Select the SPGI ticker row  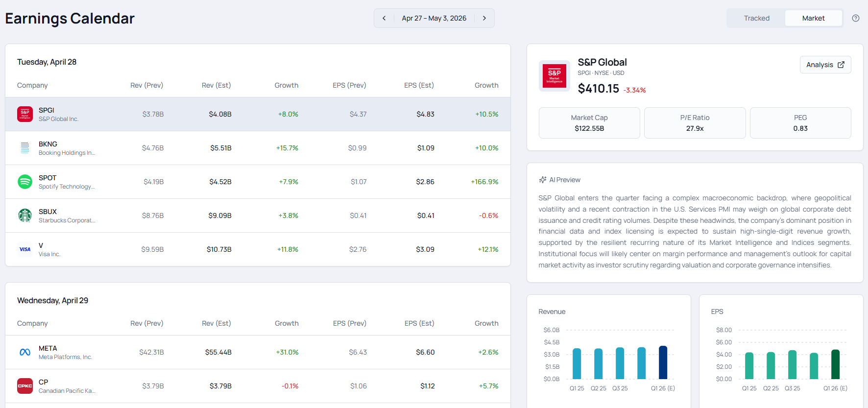click(258, 114)
